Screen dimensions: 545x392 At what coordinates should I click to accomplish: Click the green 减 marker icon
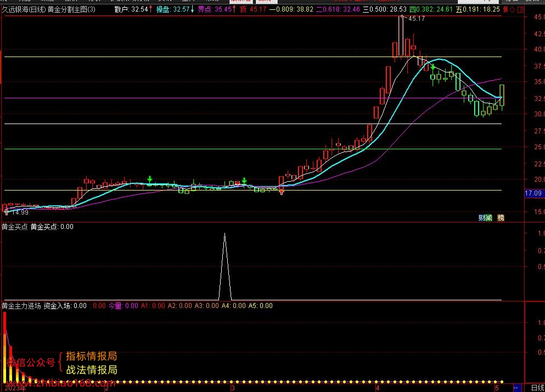(x=488, y=218)
